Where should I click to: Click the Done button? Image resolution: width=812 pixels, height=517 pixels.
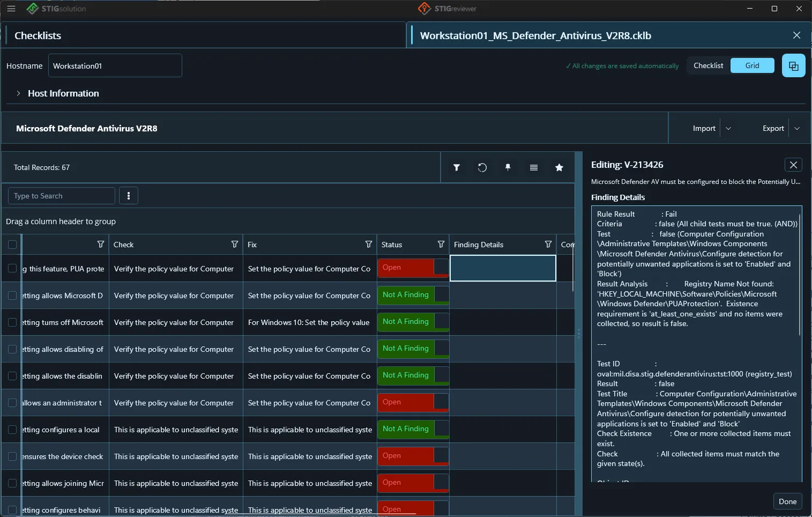(787, 501)
